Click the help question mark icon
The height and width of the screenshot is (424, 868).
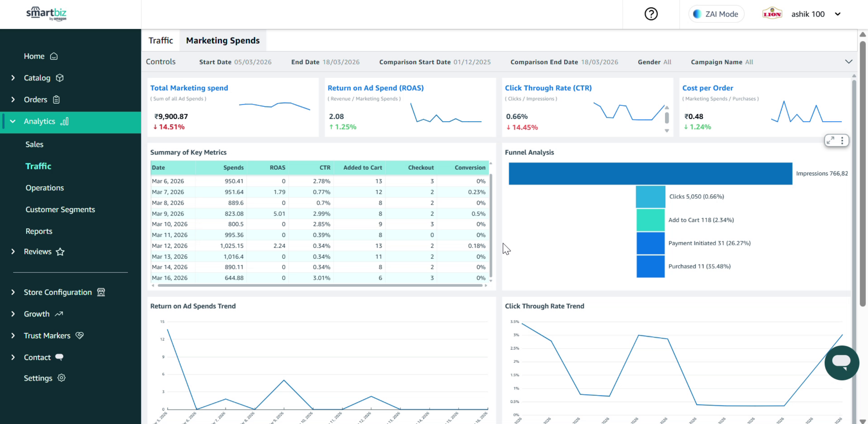point(651,14)
